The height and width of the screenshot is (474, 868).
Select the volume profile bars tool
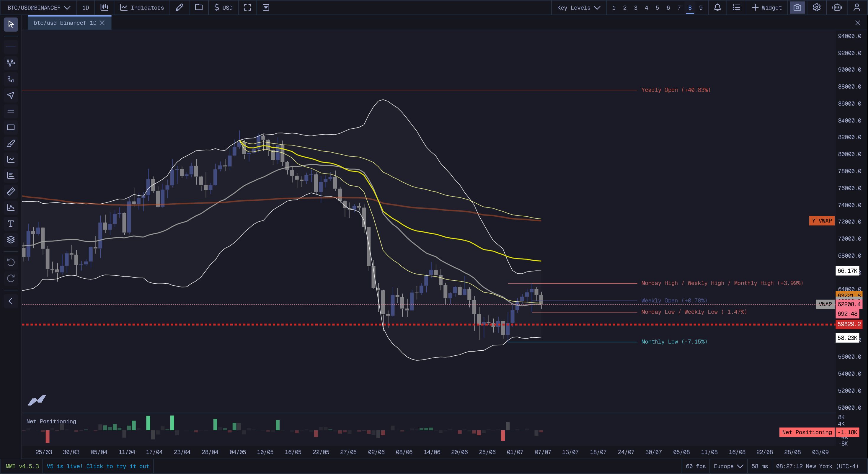(x=11, y=176)
